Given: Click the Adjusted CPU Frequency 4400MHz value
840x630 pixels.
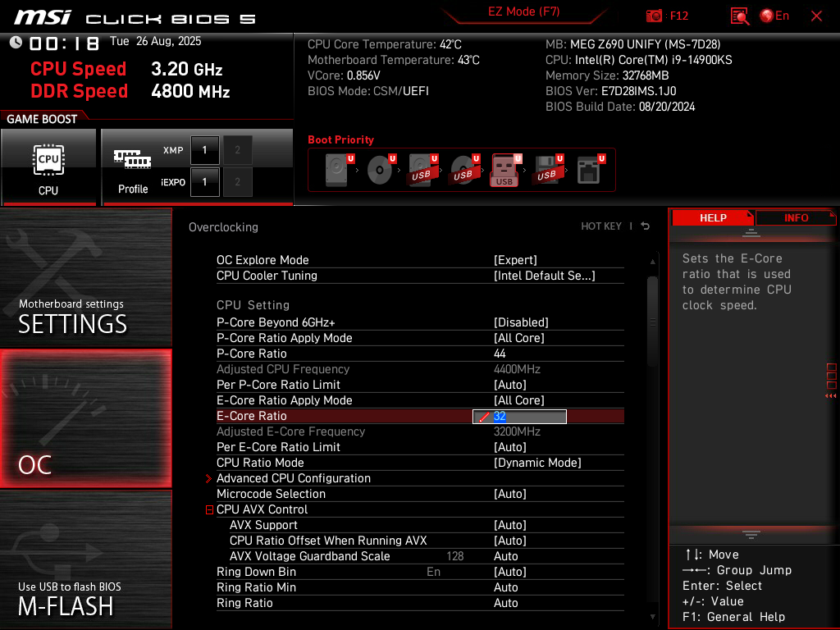Looking at the screenshot, I should click(x=517, y=369).
